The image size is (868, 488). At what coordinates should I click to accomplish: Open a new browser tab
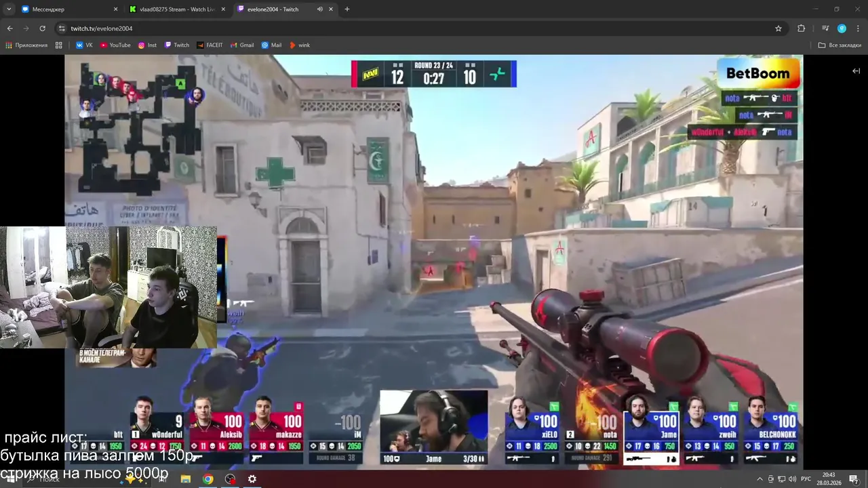tap(347, 9)
